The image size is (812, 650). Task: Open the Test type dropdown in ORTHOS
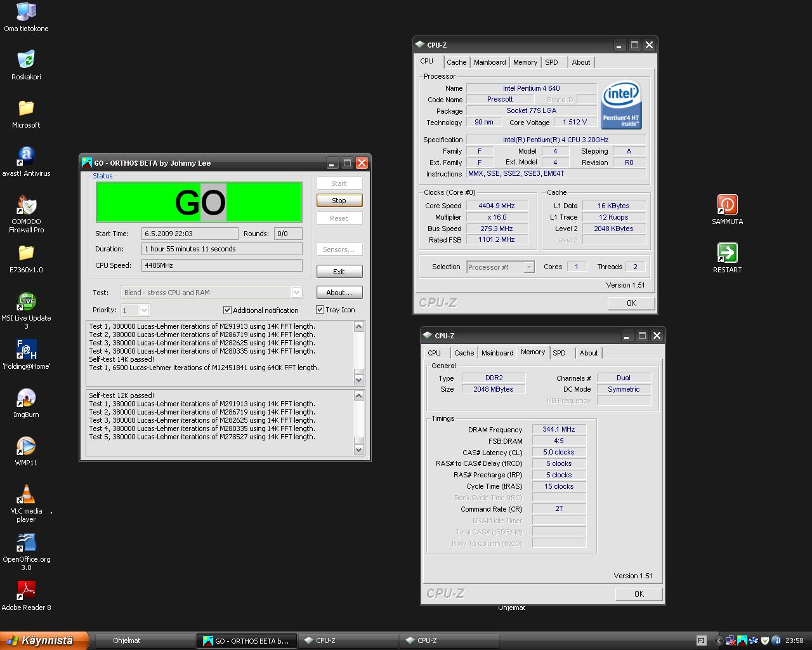(296, 293)
